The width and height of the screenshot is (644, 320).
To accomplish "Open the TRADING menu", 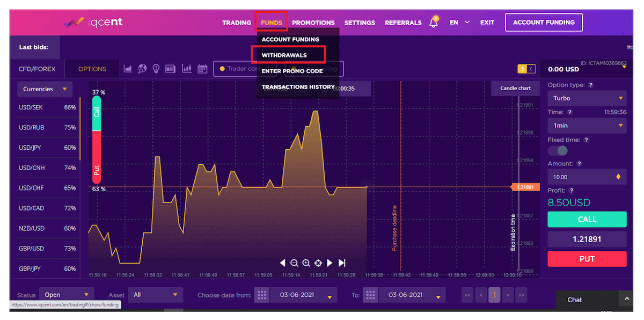I will (x=237, y=23).
